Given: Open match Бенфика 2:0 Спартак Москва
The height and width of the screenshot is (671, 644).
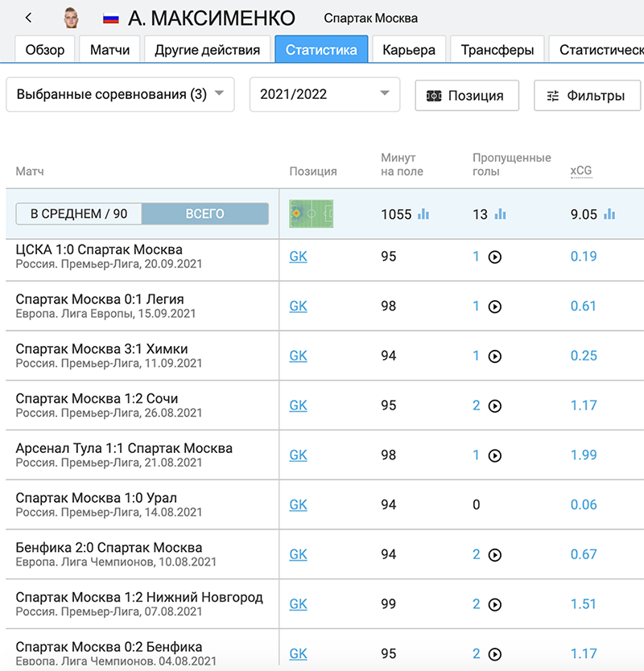Looking at the screenshot, I should [109, 547].
